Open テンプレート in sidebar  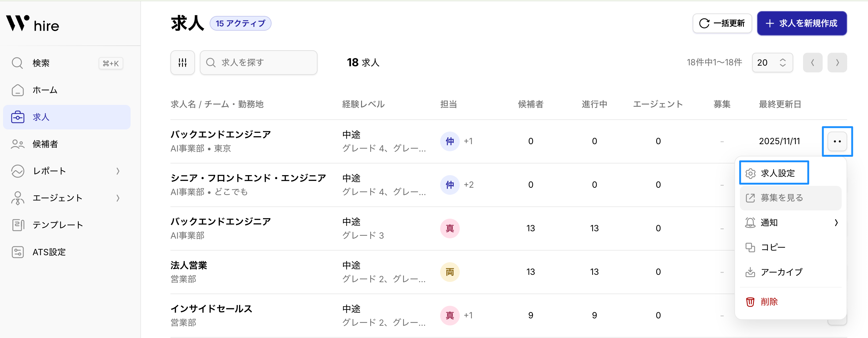click(x=57, y=225)
